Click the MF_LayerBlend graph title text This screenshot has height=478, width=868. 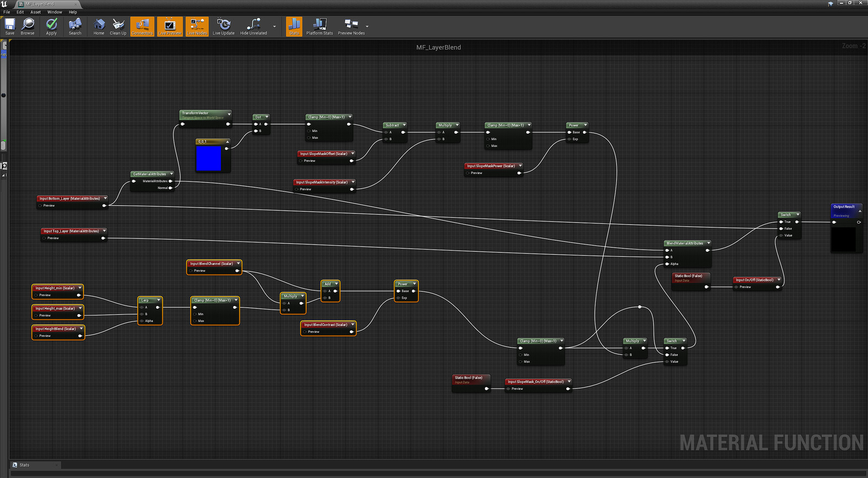click(438, 47)
